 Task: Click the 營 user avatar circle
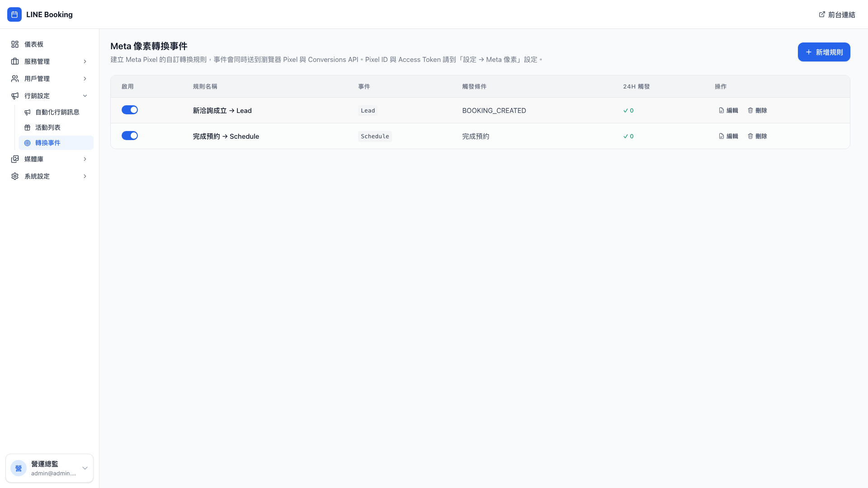click(x=19, y=468)
